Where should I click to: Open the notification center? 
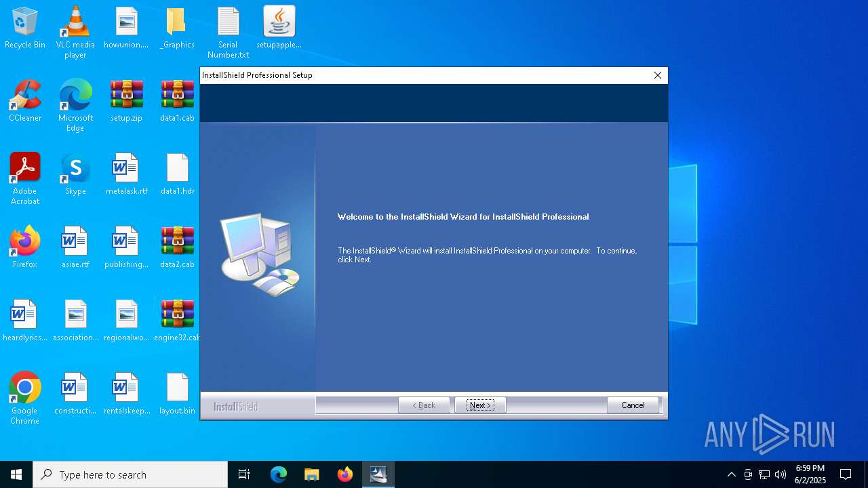846,474
